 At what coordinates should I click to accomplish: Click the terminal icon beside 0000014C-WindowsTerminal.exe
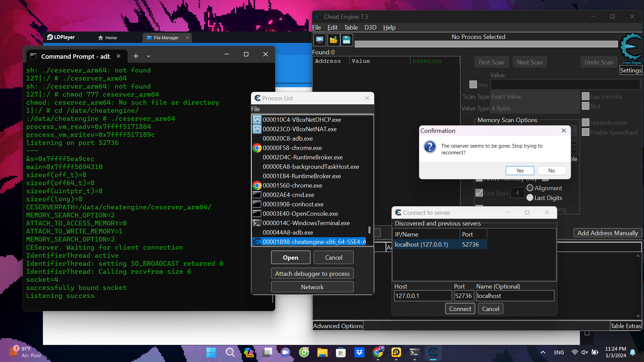coord(257,223)
